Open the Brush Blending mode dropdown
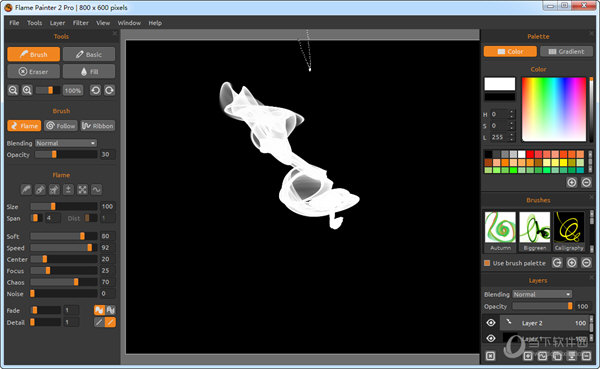600x369 pixels. [x=66, y=143]
